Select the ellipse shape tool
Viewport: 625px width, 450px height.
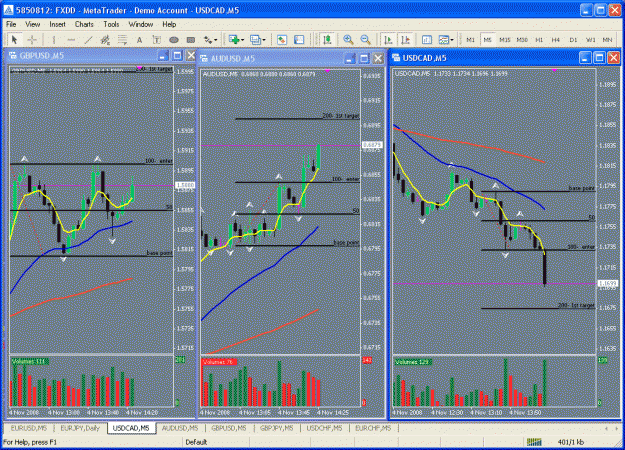173,39
